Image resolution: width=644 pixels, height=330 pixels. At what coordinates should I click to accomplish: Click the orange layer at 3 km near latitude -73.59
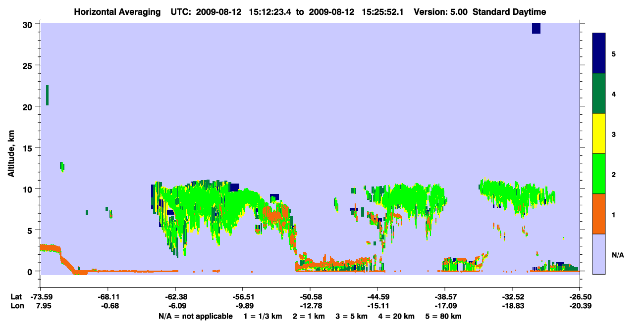[50, 247]
